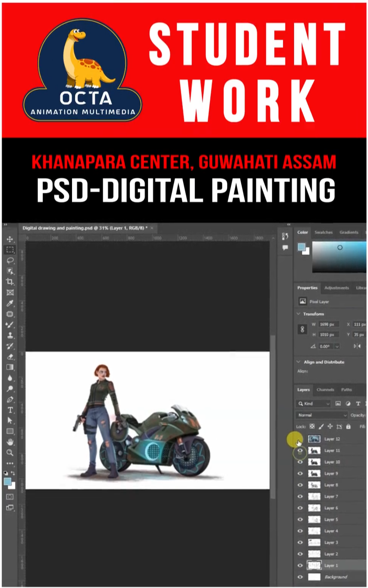Screen dimensions: 368x588
Task: Open the Comments panel icon
Action: 285,247
